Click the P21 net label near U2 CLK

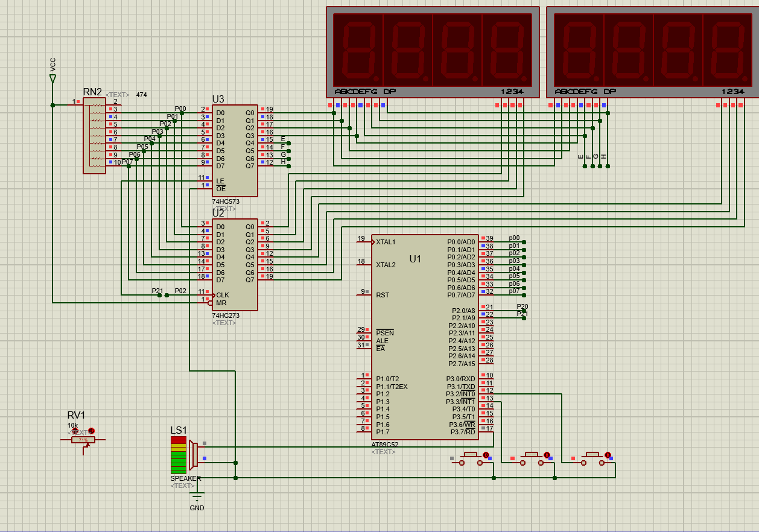point(157,291)
